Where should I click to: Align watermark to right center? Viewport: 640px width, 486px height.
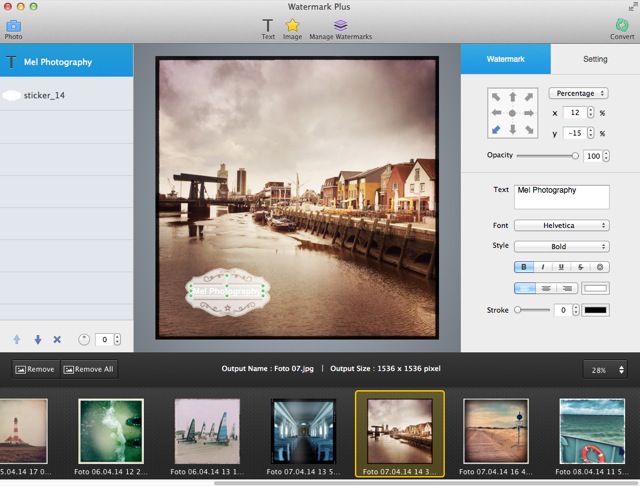(x=529, y=113)
